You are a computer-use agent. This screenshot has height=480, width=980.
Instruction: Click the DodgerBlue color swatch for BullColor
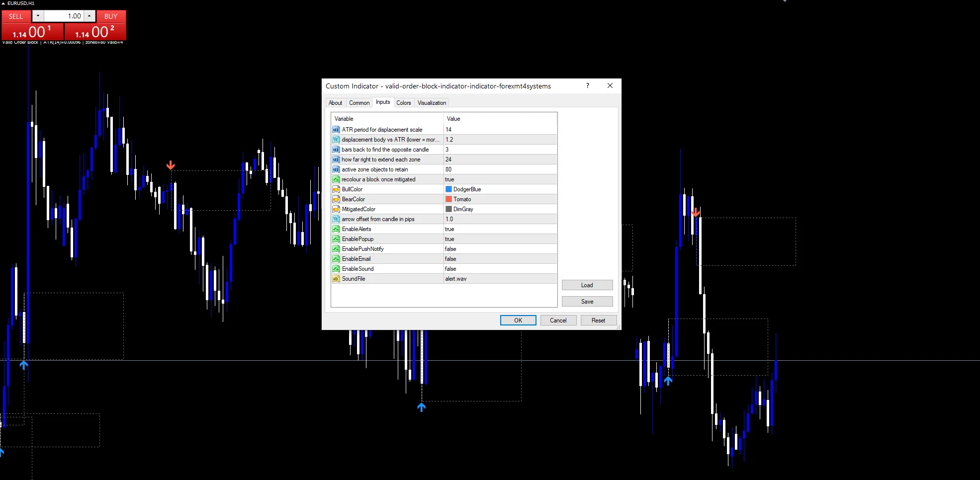[448, 189]
